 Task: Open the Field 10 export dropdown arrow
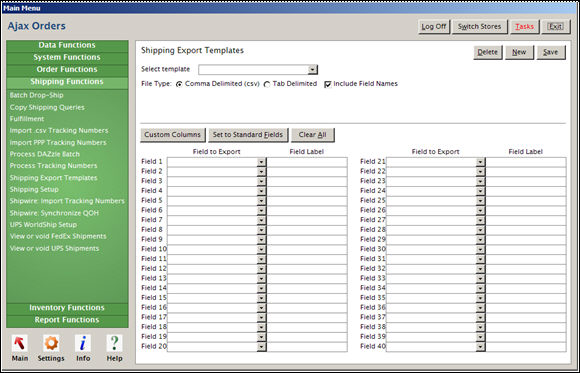[262, 249]
